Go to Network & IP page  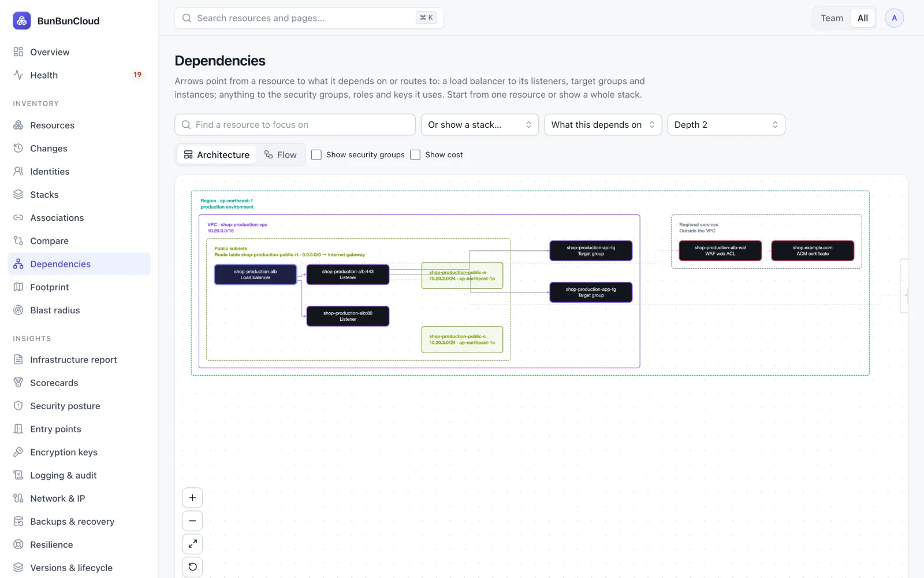pyautogui.click(x=79, y=498)
